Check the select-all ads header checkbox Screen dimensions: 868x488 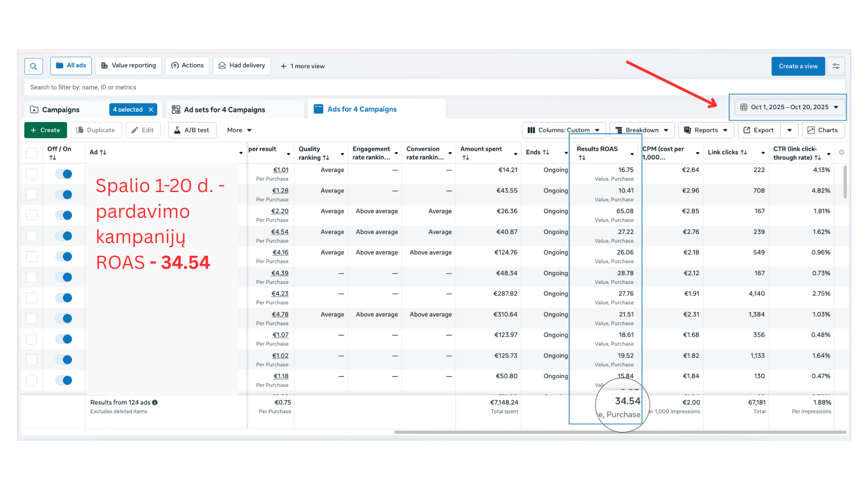32,153
